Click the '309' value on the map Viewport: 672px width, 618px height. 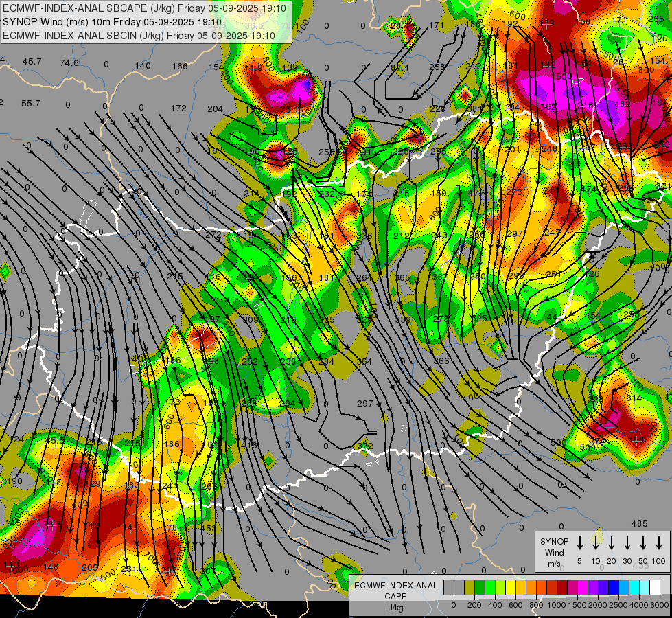pyautogui.click(x=251, y=319)
